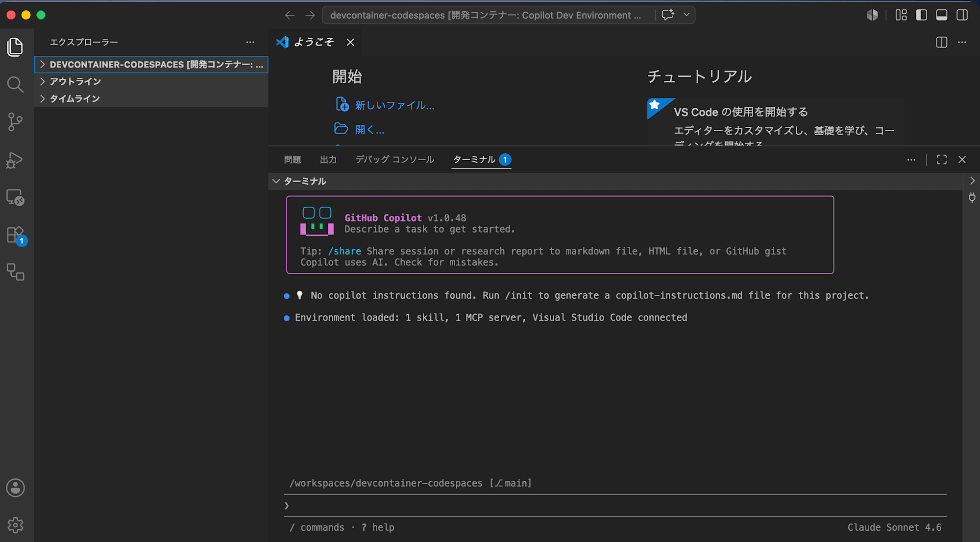Click the Copilot prompt input field
The width and height of the screenshot is (980, 542).
[x=615, y=505]
